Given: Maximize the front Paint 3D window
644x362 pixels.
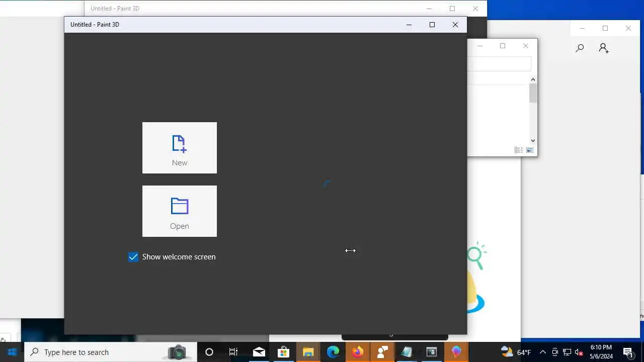Looking at the screenshot, I should (432, 25).
